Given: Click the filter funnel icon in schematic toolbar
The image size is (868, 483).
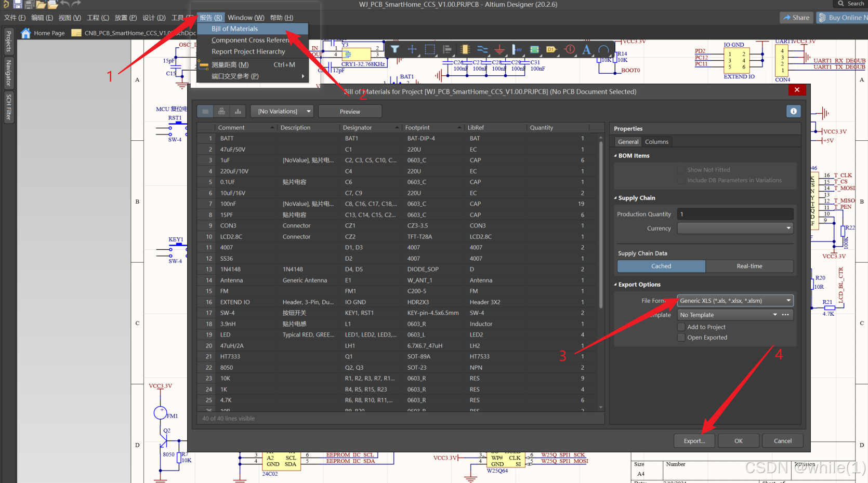Looking at the screenshot, I should pyautogui.click(x=395, y=49).
